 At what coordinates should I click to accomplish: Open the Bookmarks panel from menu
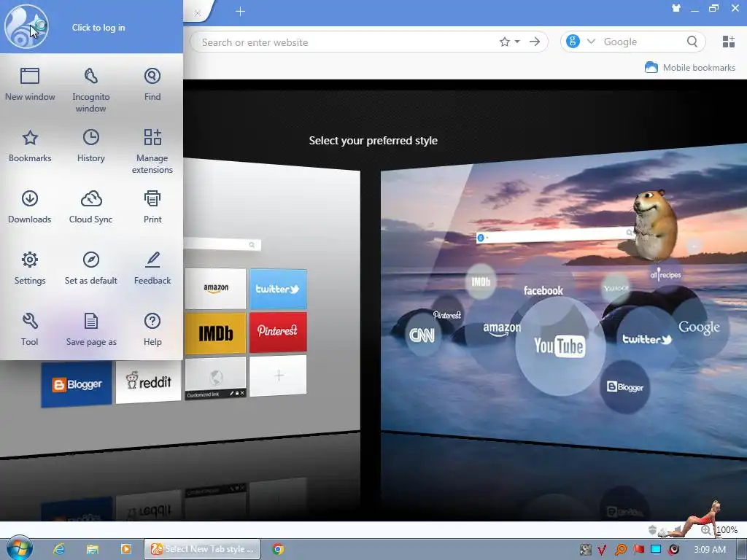point(29,146)
